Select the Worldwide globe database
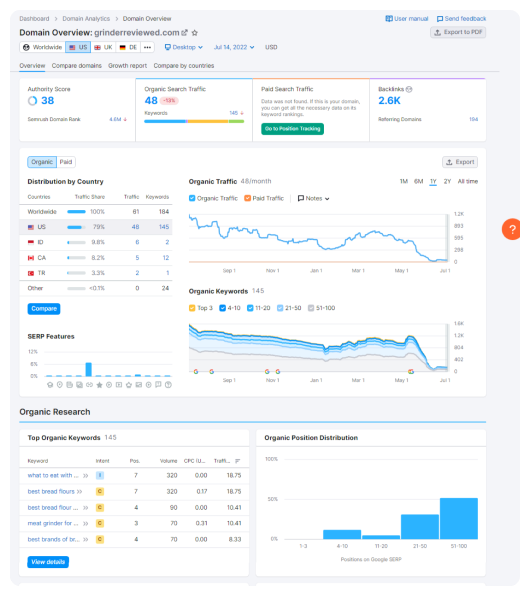 pyautogui.click(x=42, y=47)
